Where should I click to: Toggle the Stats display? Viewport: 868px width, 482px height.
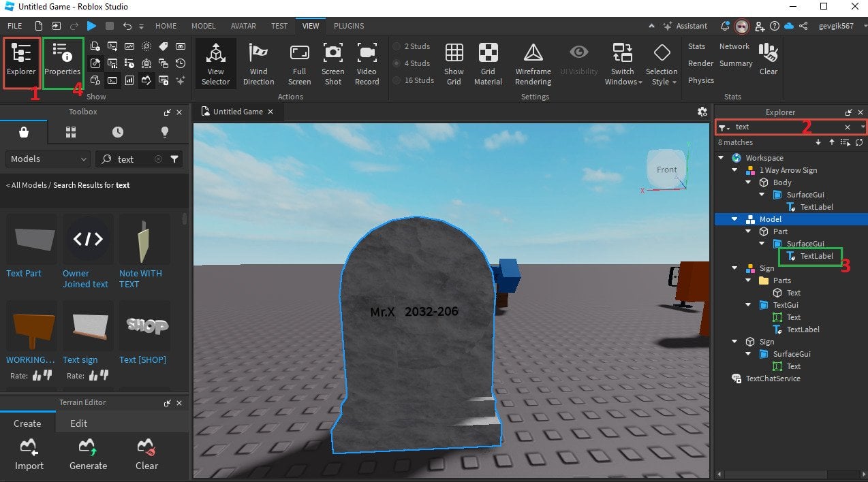coord(696,46)
